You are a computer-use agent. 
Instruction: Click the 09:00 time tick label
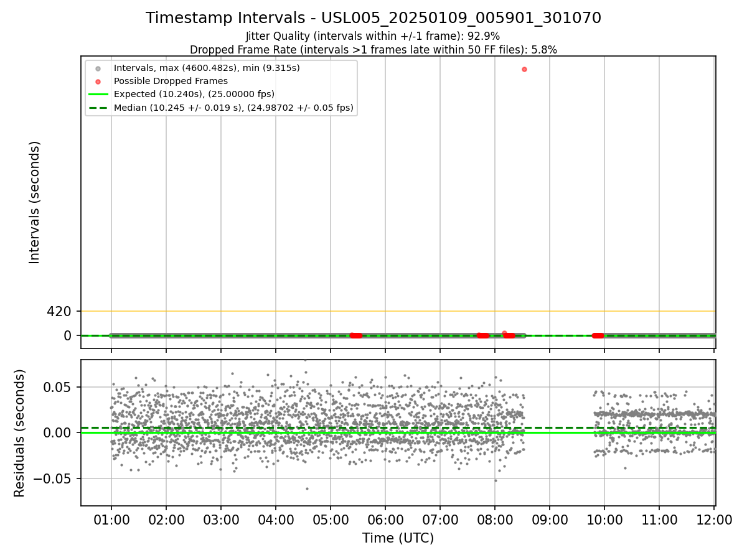[550, 520]
